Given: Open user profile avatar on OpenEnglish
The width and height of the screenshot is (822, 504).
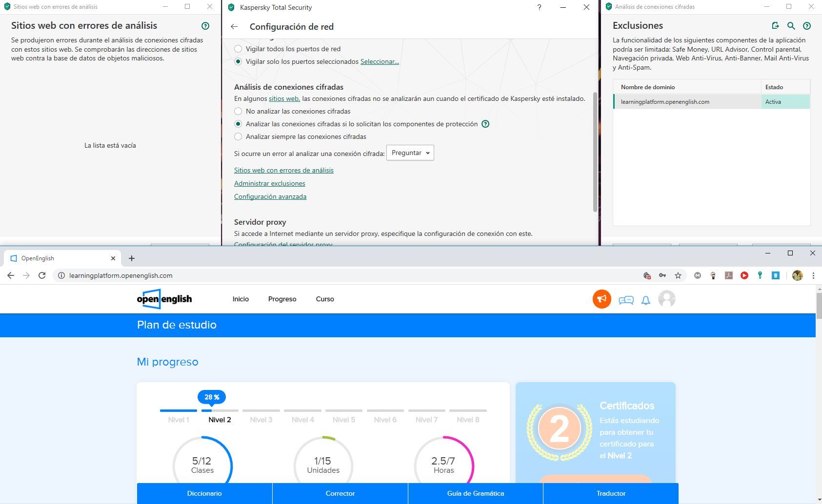Looking at the screenshot, I should click(667, 299).
